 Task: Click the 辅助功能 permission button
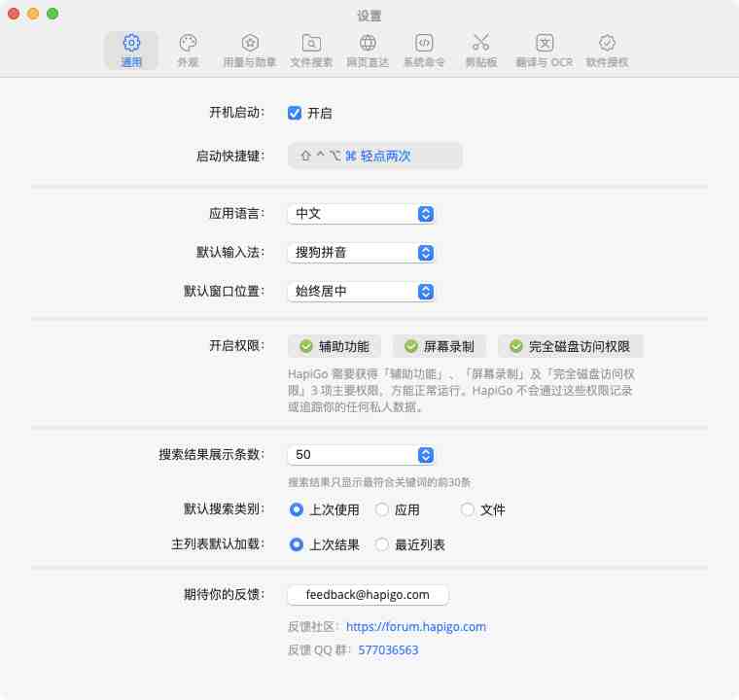334,346
